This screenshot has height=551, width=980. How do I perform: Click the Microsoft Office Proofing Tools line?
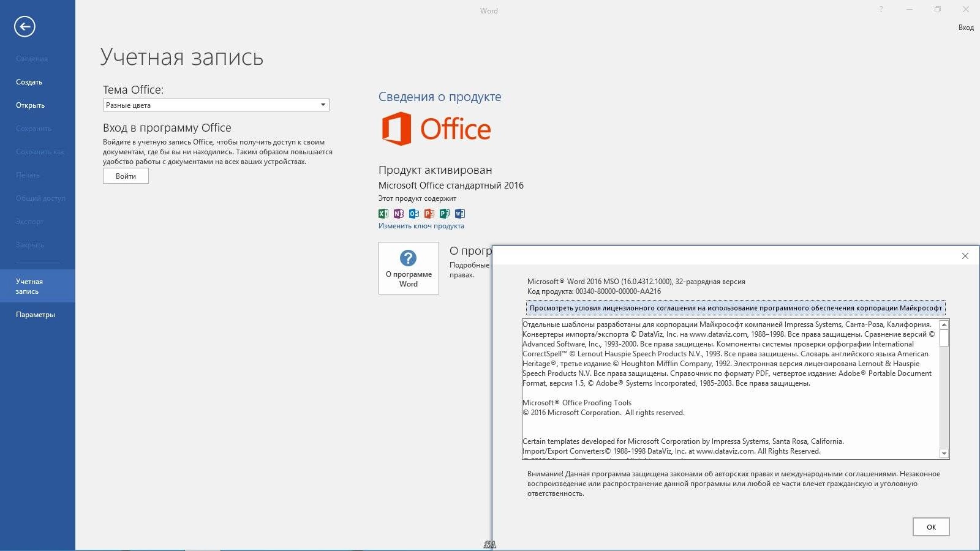click(577, 403)
